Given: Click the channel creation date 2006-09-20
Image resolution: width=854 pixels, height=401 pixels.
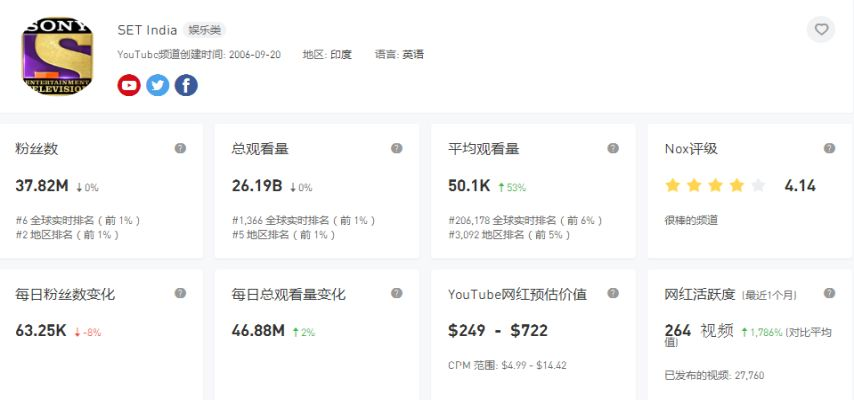Looking at the screenshot, I should (x=255, y=54).
